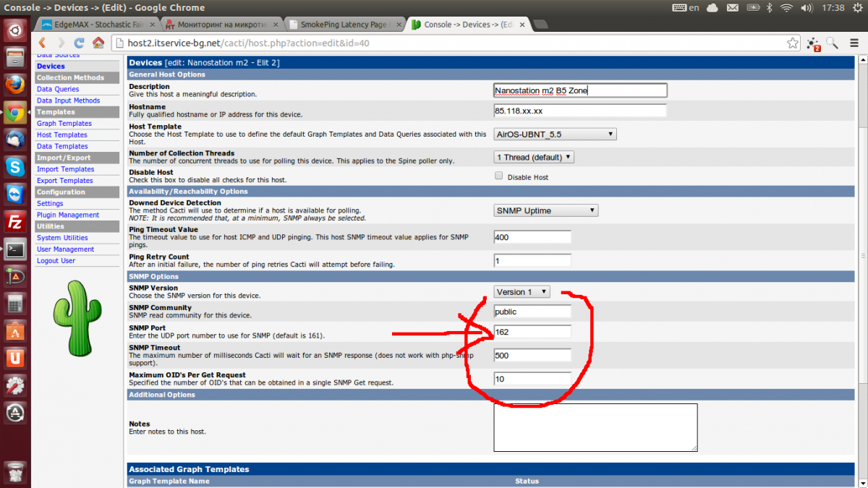Open the Downed Device Detection dropdown
868x488 pixels.
click(x=546, y=210)
